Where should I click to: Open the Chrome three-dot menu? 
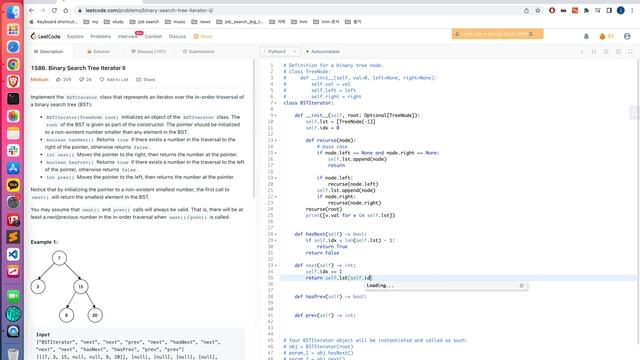pyautogui.click(x=632, y=11)
